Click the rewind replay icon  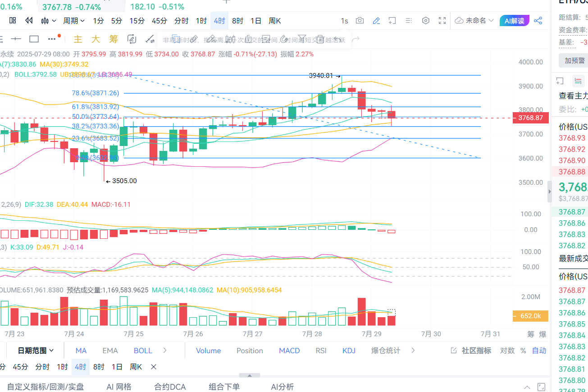coord(29,21)
